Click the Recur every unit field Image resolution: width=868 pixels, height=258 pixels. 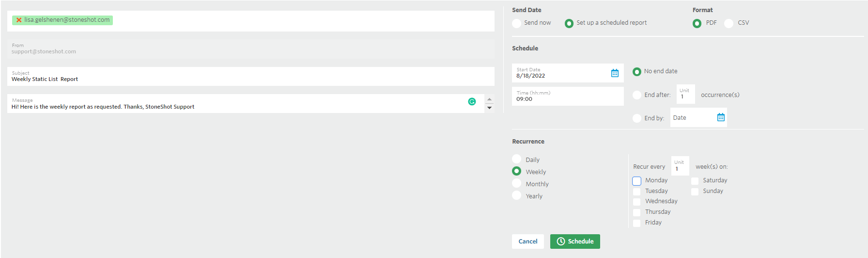coord(680,166)
